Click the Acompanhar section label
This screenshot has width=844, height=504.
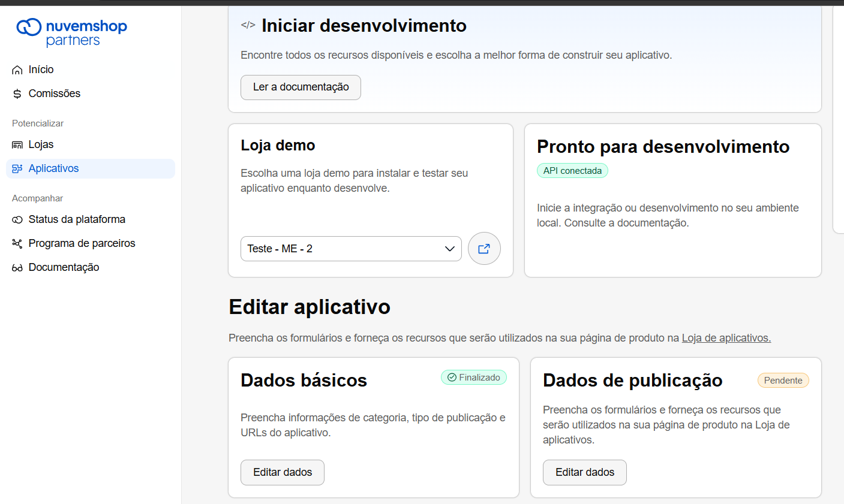tap(37, 198)
